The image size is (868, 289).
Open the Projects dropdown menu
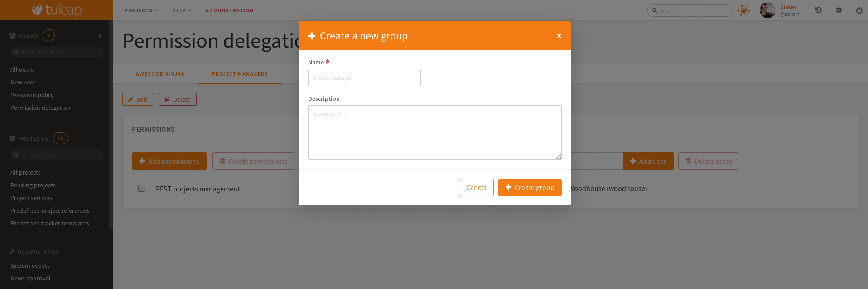coord(141,10)
